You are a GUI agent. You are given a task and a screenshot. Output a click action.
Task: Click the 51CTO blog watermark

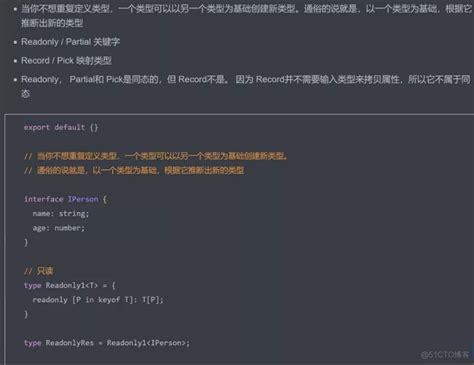[x=445, y=355]
